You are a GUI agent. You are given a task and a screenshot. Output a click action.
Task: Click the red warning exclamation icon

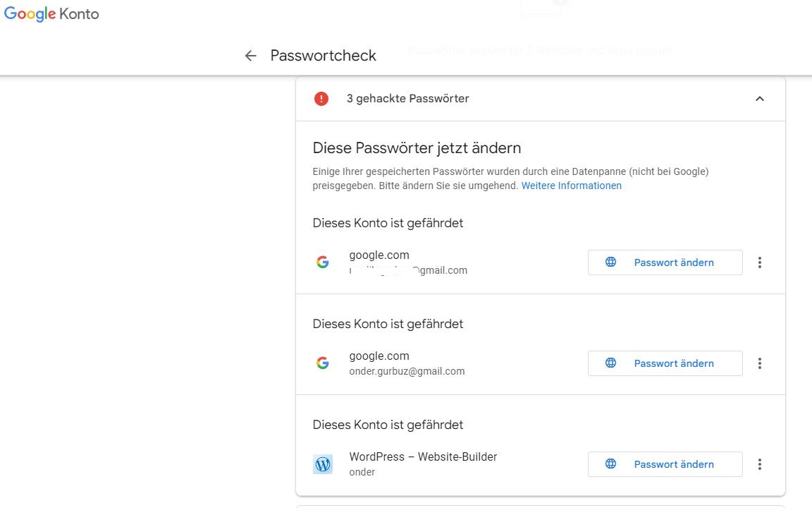tap(321, 99)
